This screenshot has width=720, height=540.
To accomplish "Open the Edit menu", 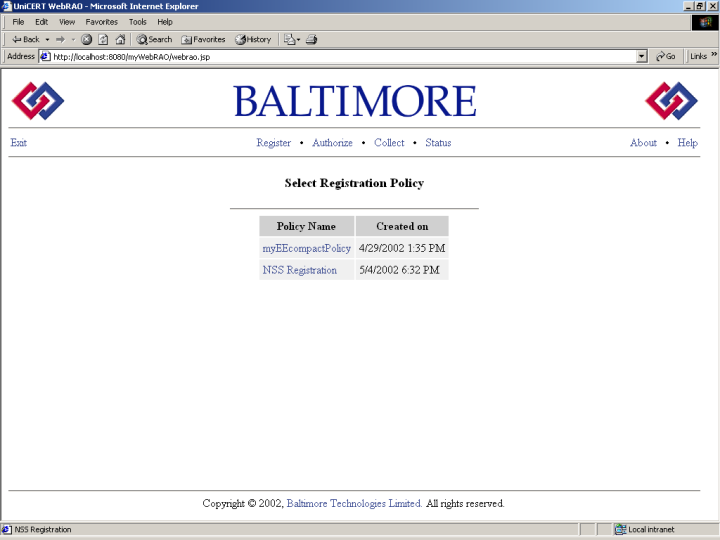I will click(x=42, y=22).
